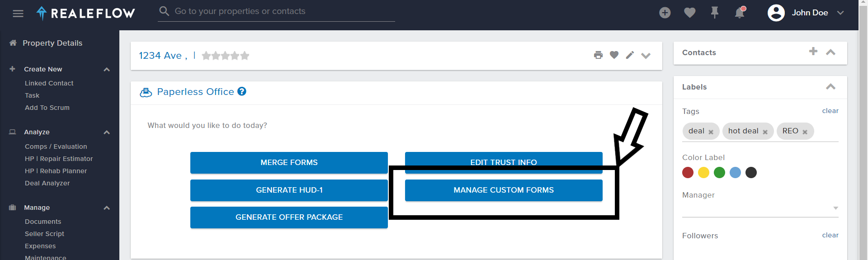This screenshot has width=868, height=260.
Task: Select the green color label
Action: 719,172
